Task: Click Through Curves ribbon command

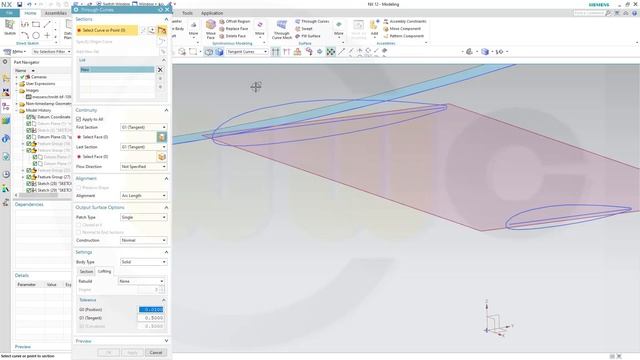Action: (x=312, y=21)
